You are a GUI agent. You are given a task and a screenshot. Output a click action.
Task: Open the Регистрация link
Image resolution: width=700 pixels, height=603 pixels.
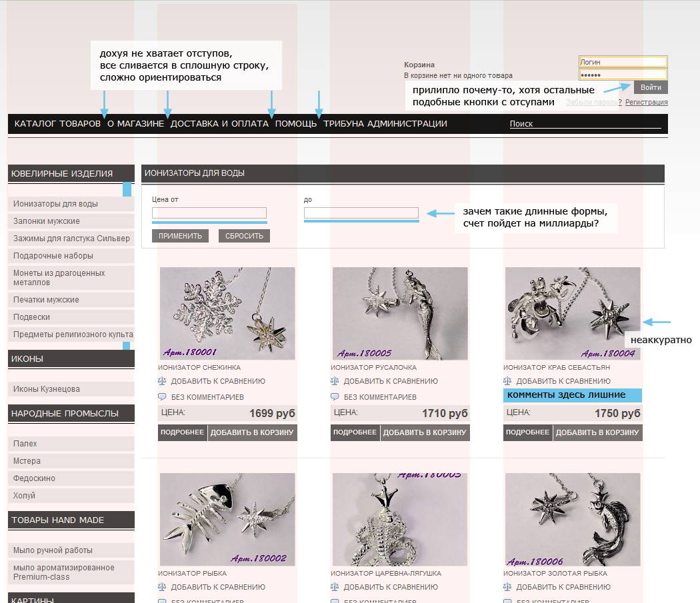647,102
